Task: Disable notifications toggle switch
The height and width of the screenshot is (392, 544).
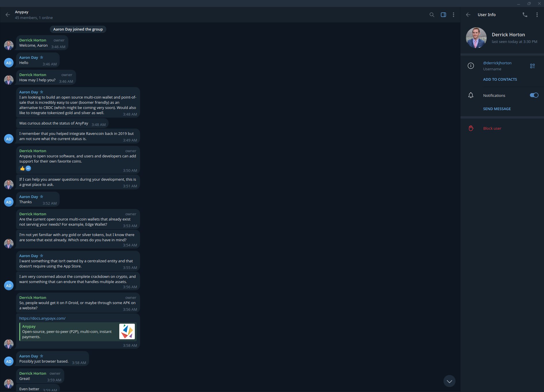Action: click(534, 95)
